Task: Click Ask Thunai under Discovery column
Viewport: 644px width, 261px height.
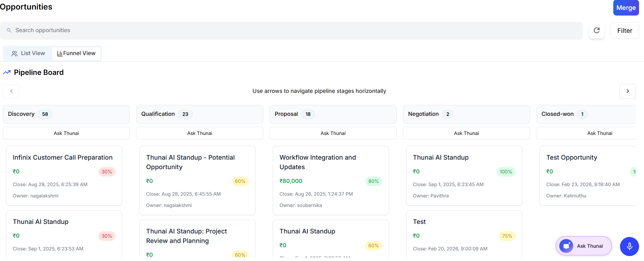Action: (x=66, y=133)
